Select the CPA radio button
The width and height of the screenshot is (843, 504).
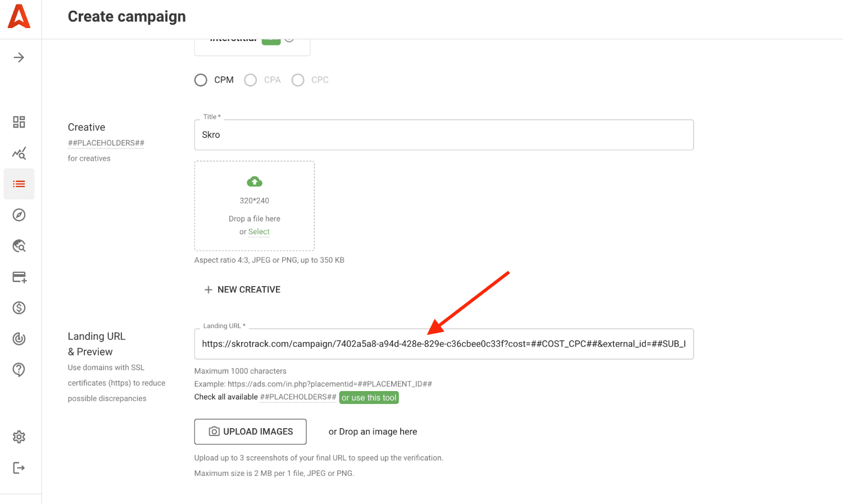pyautogui.click(x=251, y=80)
